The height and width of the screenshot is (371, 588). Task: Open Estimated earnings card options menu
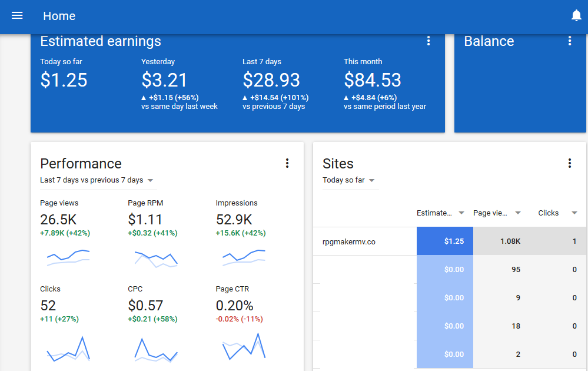[x=428, y=41]
